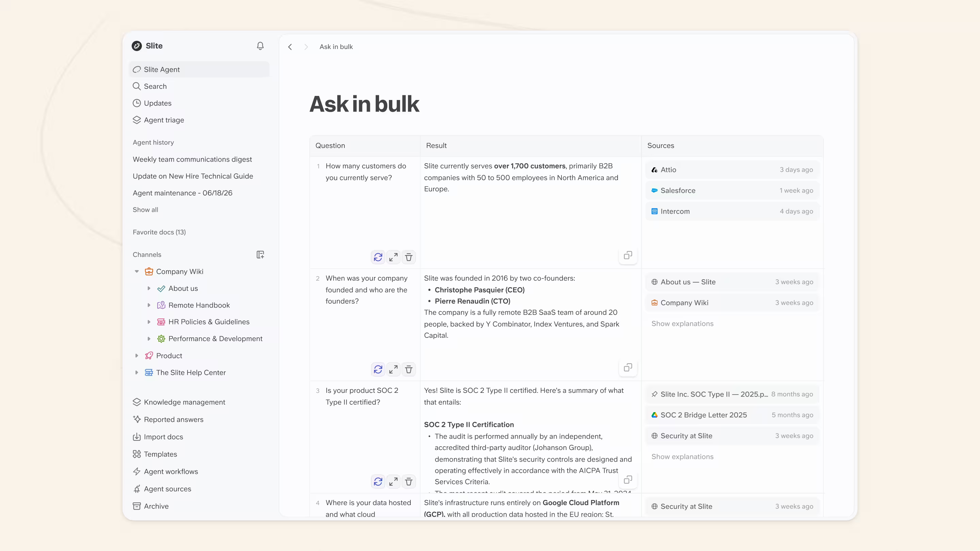
Task: Expand Performance & Development
Action: point(149,339)
